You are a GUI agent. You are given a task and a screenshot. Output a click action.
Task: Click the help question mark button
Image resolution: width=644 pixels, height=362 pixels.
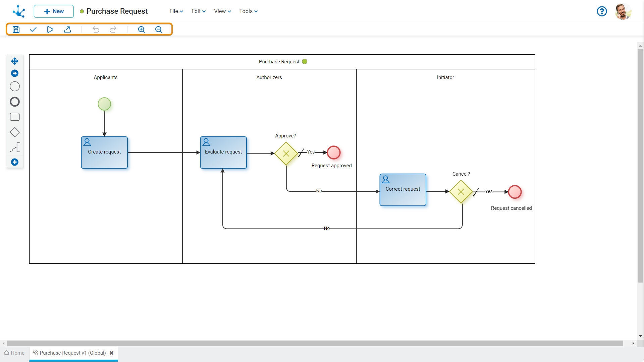click(602, 11)
